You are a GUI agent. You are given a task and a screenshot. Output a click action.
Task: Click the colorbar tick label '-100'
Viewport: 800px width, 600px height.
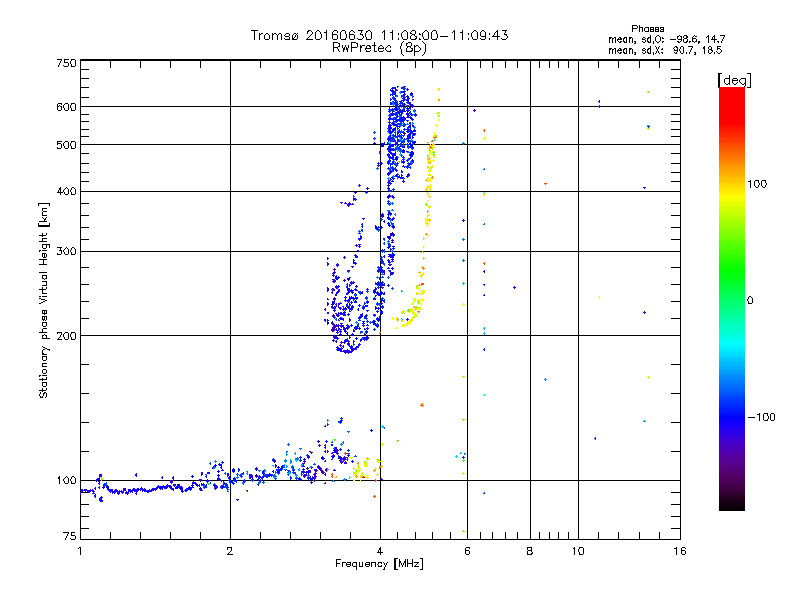click(761, 417)
